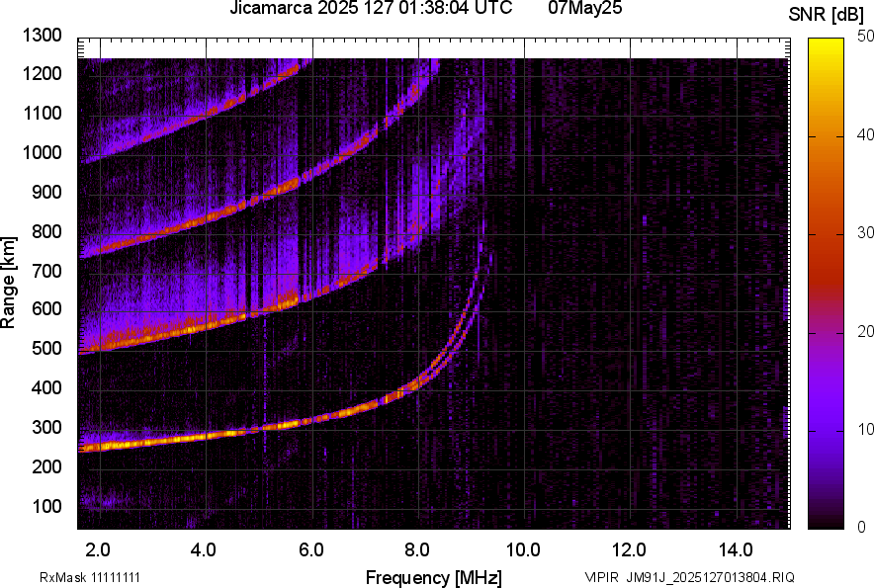Click the 30 tick label on the colorbar
Screen dimensions: 874x588
[864, 233]
